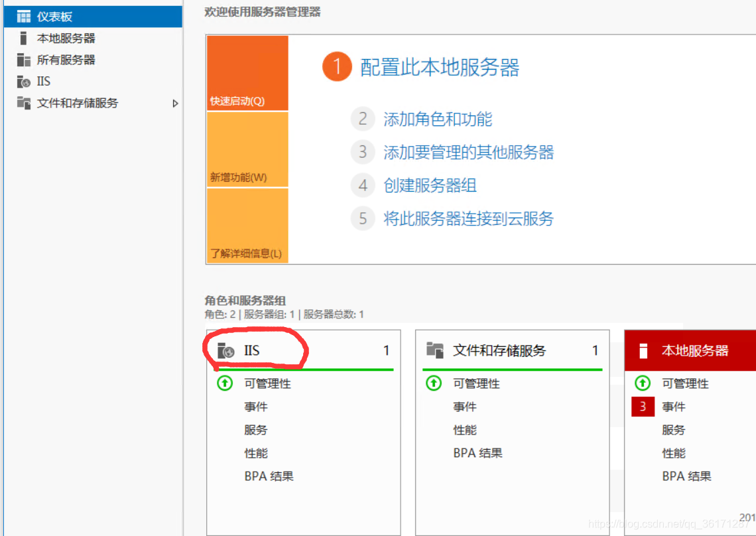This screenshot has width=756, height=536.
Task: Open BPA 结果 in 本地服务器 tile
Action: [x=686, y=476]
